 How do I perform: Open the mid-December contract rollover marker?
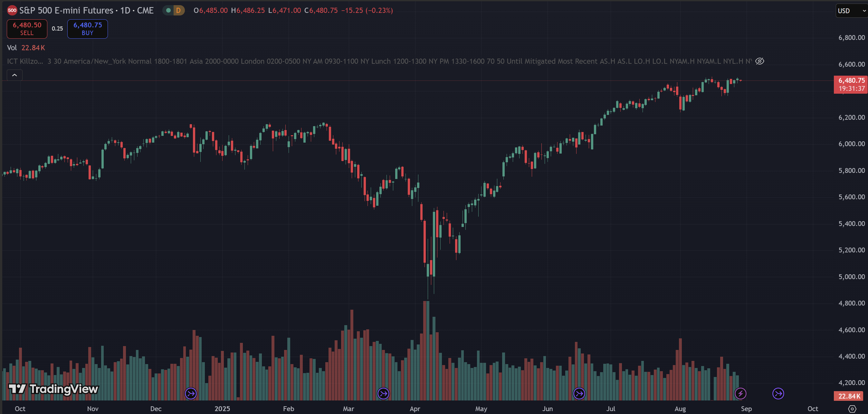pyautogui.click(x=191, y=393)
